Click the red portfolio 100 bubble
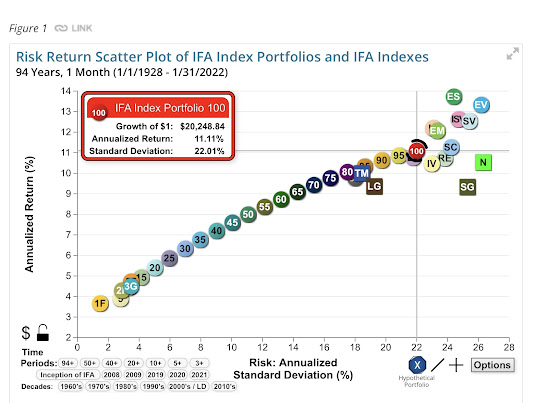This screenshot has width=535, height=403. 416,151
